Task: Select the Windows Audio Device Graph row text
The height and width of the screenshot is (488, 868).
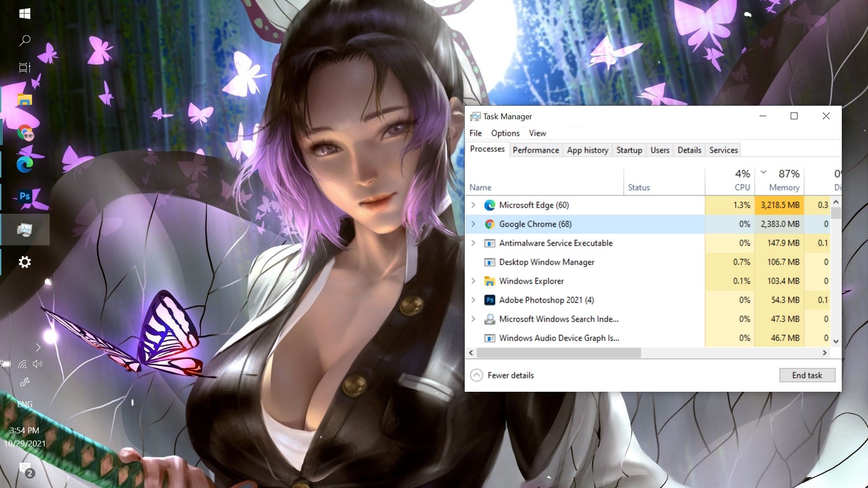Action: coord(559,338)
